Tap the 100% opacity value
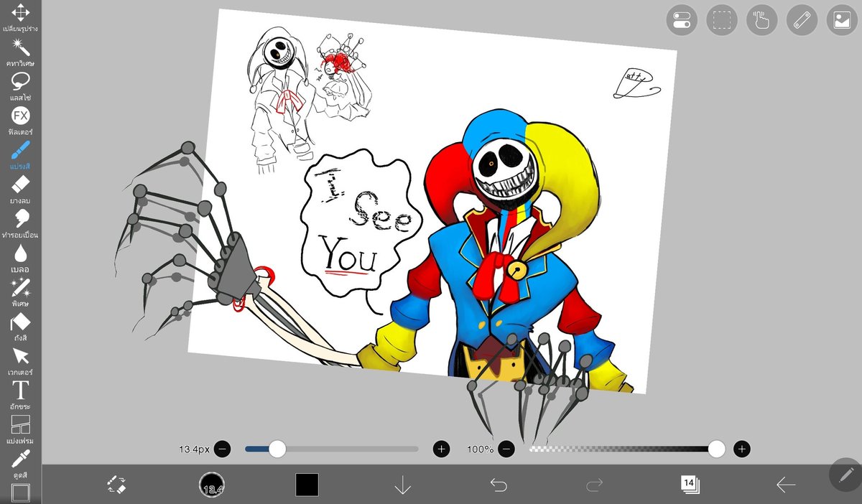This screenshot has width=862, height=504. click(480, 449)
